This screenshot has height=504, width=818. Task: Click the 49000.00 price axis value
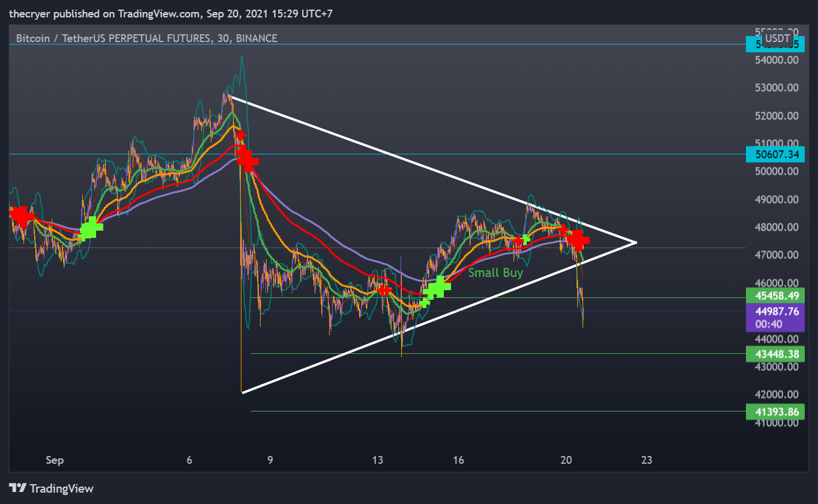(775, 199)
